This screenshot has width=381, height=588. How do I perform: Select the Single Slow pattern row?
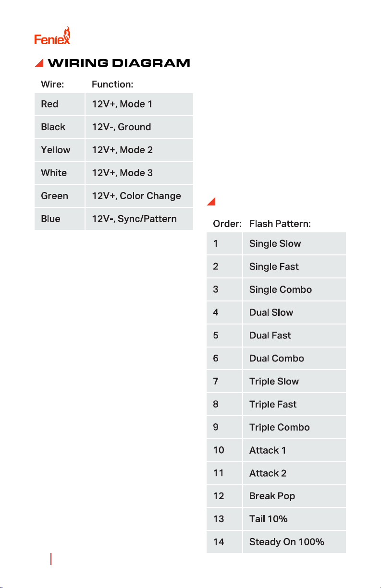(275, 244)
